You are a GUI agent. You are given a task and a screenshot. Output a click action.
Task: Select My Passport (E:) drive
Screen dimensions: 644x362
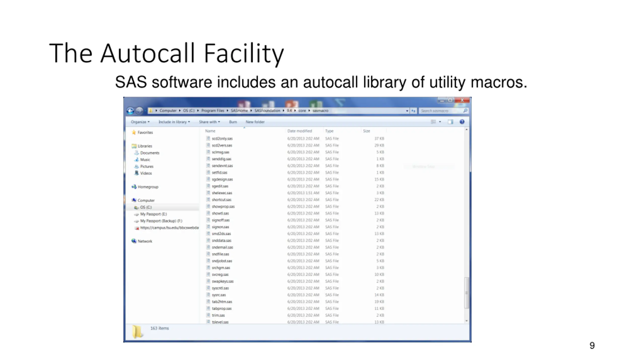tap(153, 214)
